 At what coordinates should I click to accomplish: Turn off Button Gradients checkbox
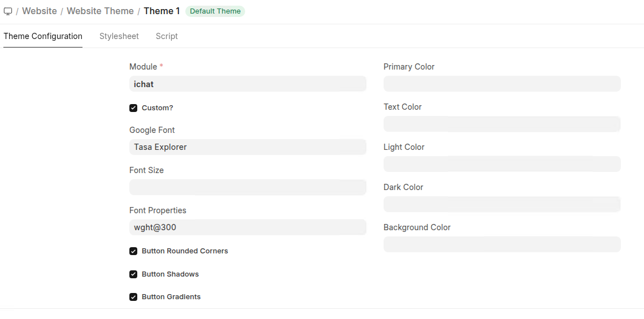(133, 297)
